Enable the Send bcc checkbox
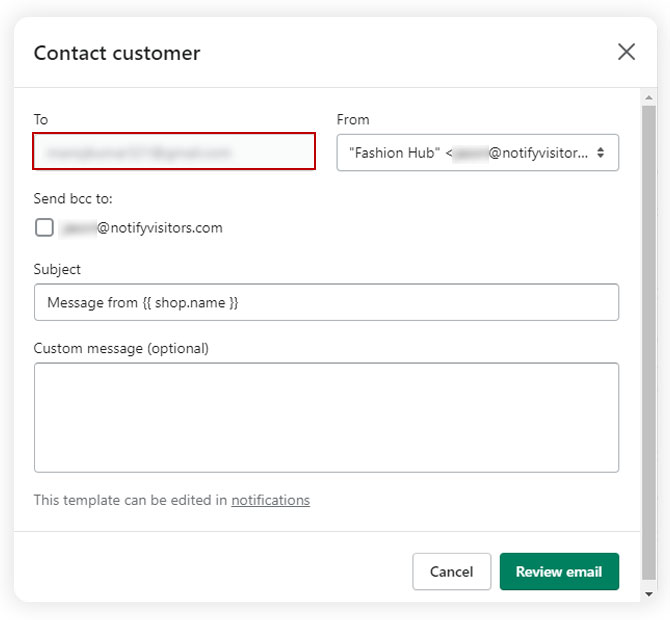The height and width of the screenshot is (620, 670). tap(44, 227)
